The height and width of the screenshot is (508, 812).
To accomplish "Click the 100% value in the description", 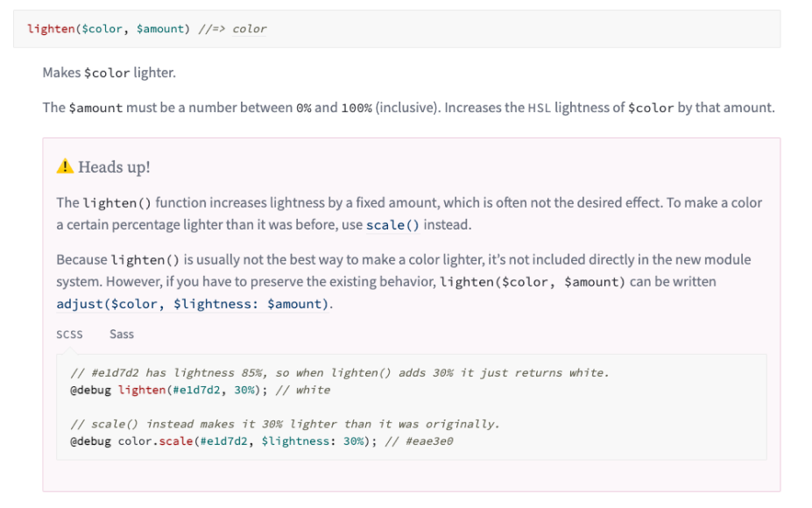I will [x=357, y=108].
